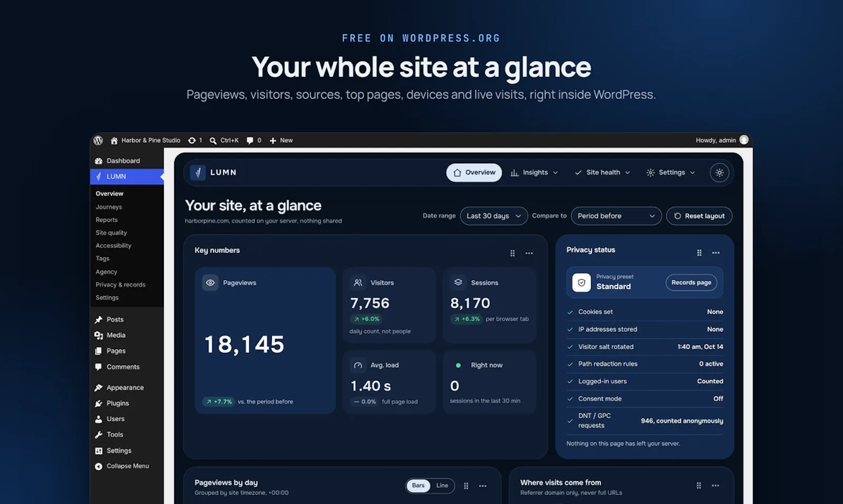The height and width of the screenshot is (504, 843).
Task: Open the Last 30 days date range dropdown
Action: pos(494,216)
